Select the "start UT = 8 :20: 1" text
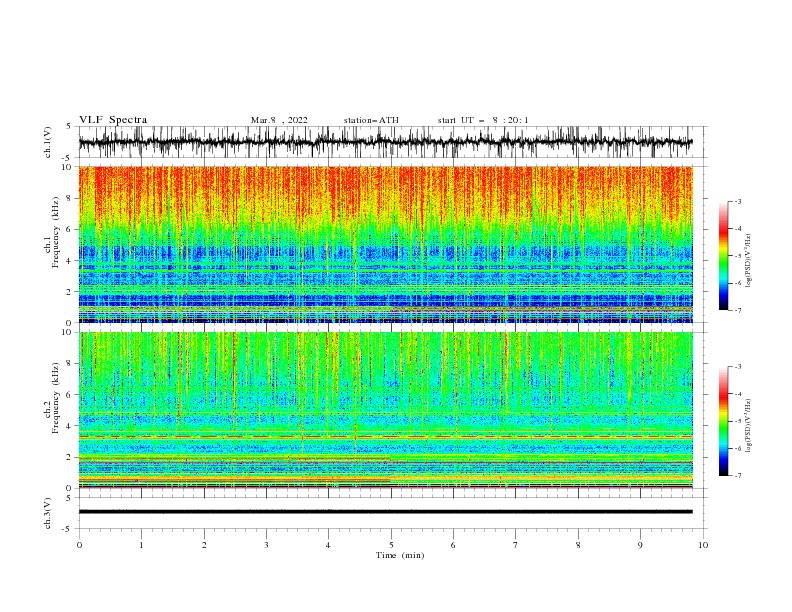This screenshot has width=792, height=612. pos(483,120)
